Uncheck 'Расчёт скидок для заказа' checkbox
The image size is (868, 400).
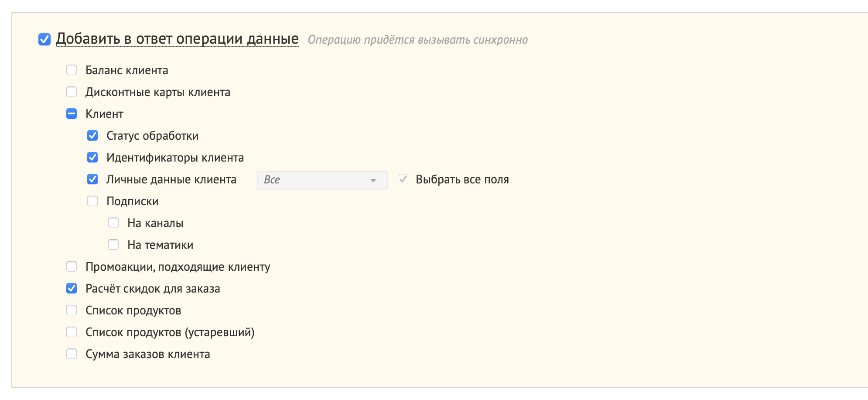(x=72, y=288)
